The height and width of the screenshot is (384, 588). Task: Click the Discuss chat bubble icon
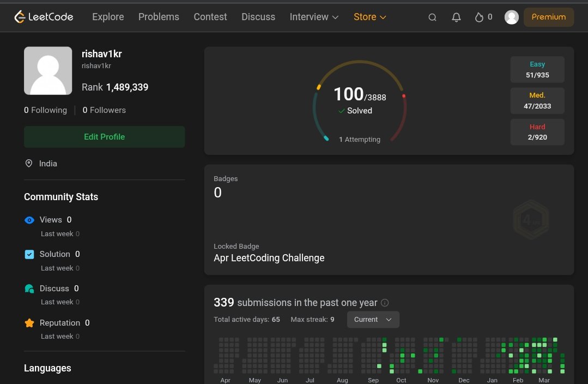click(29, 289)
